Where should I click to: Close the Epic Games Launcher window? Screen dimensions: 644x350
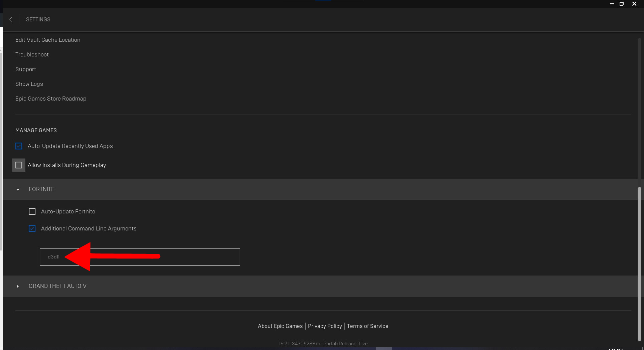point(634,4)
